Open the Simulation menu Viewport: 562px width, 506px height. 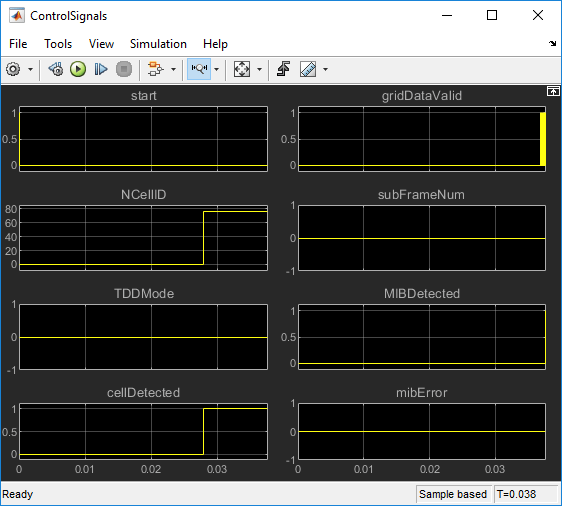(x=158, y=44)
